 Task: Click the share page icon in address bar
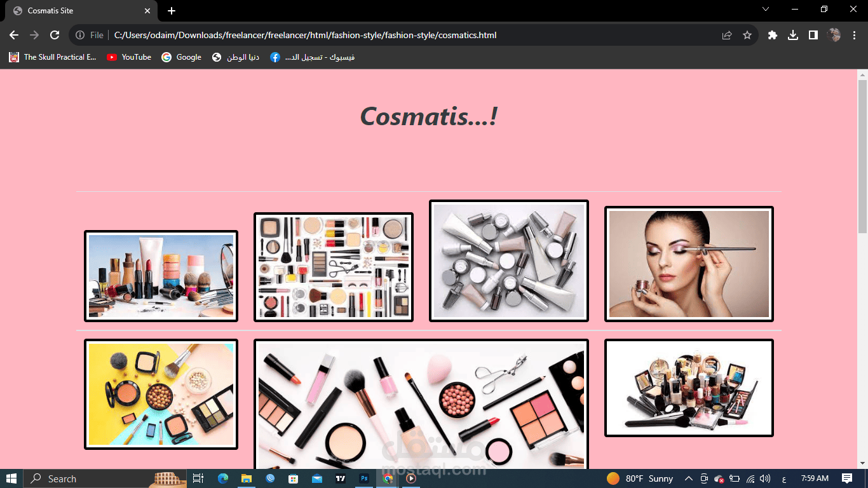(x=727, y=35)
